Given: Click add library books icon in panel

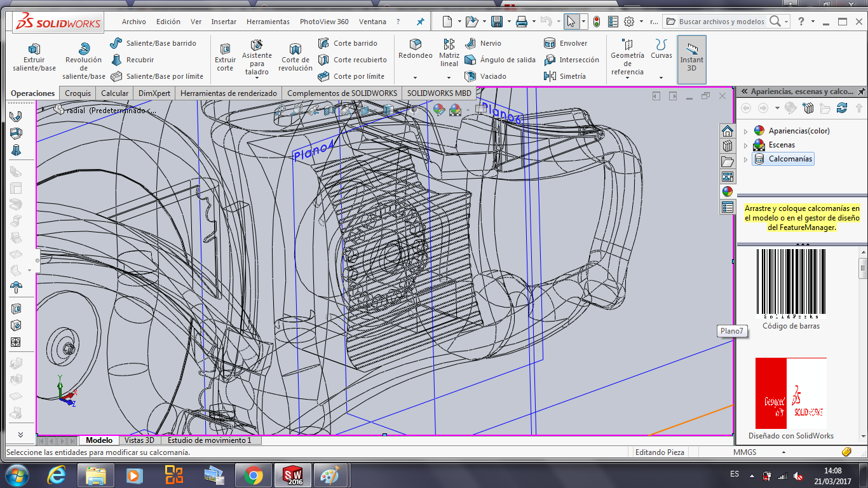Looking at the screenshot, I should (x=808, y=108).
